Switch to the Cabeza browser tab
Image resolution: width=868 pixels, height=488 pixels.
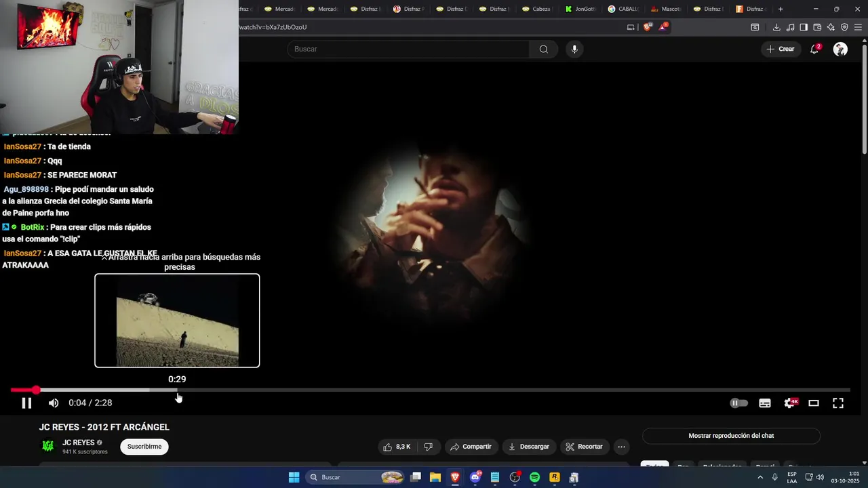tap(537, 9)
